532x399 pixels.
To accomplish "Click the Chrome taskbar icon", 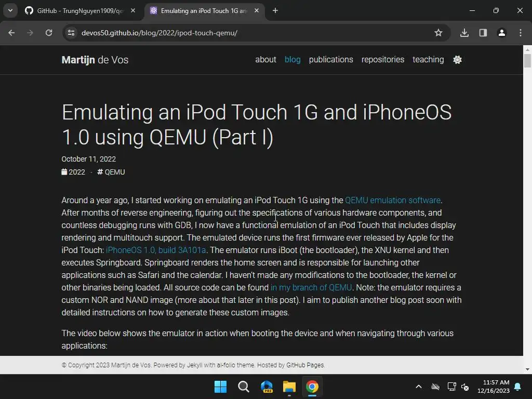I will click(x=312, y=387).
